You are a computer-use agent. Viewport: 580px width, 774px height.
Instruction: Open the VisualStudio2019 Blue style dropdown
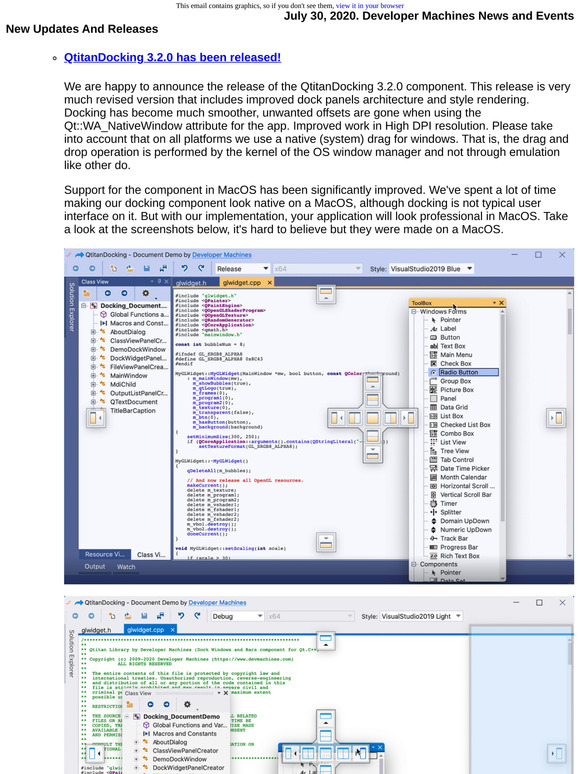[x=431, y=269]
